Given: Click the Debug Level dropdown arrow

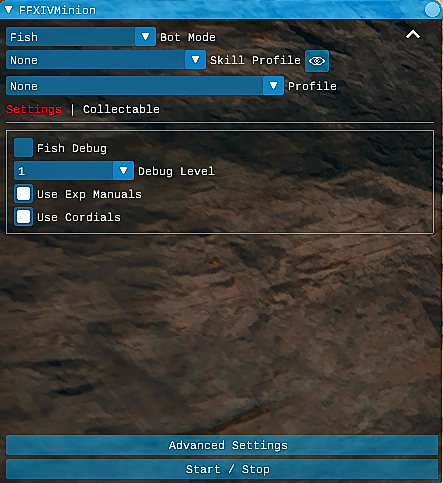Looking at the screenshot, I should pyautogui.click(x=123, y=171).
